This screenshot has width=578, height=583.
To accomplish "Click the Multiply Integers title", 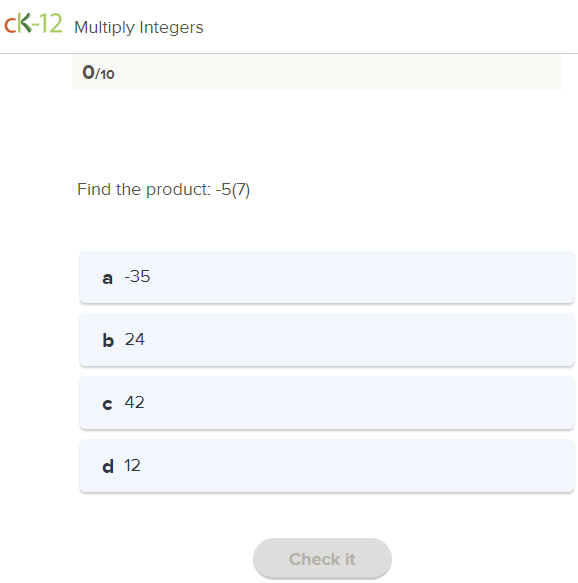I will tap(139, 28).
